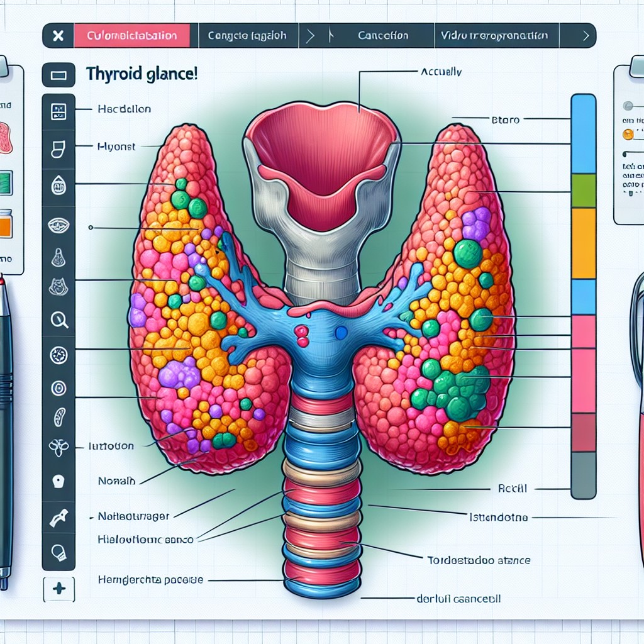This screenshot has width=644, height=644.
Task: Click the blue dot on the isthmus
Action: click(x=341, y=332)
